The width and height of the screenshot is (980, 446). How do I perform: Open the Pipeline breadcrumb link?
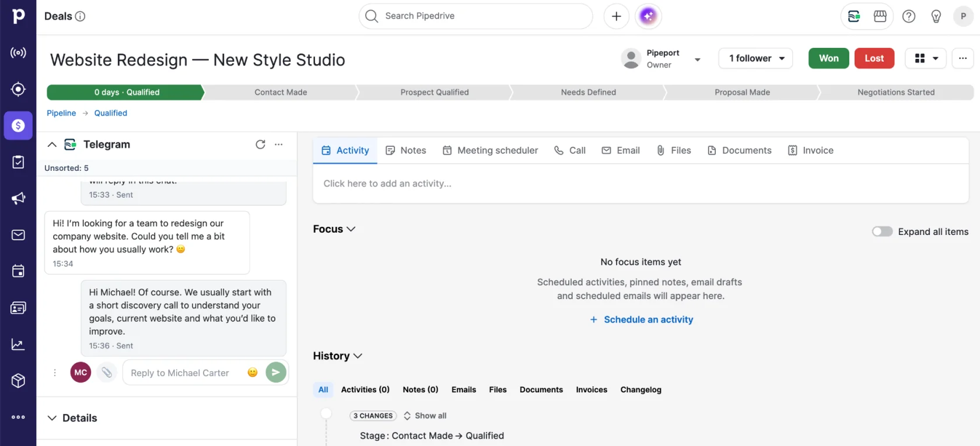pos(61,113)
